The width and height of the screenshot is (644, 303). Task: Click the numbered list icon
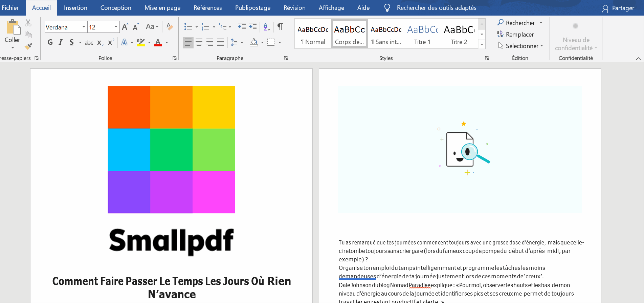tap(205, 27)
